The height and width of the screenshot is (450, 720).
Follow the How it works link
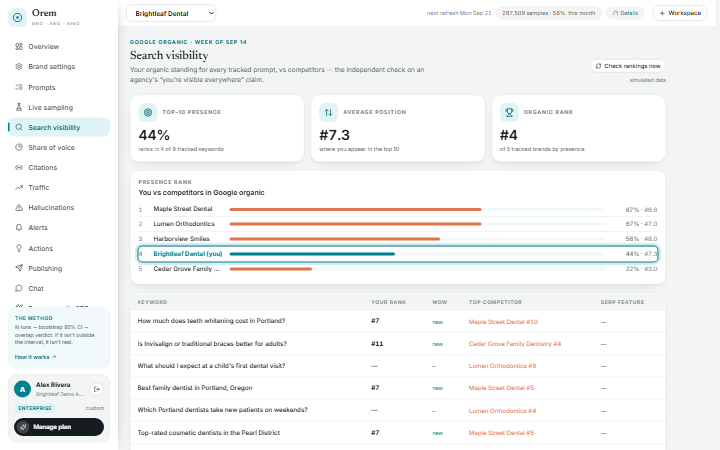point(35,357)
